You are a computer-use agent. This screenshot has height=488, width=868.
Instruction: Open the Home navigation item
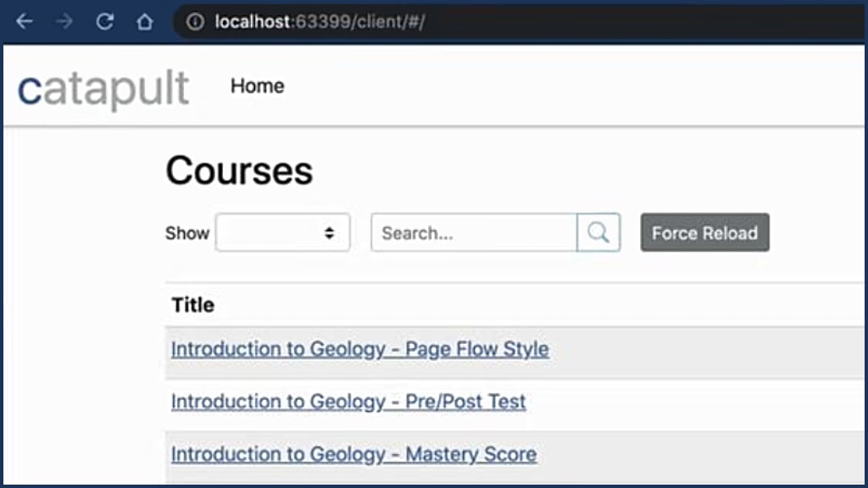(x=257, y=86)
